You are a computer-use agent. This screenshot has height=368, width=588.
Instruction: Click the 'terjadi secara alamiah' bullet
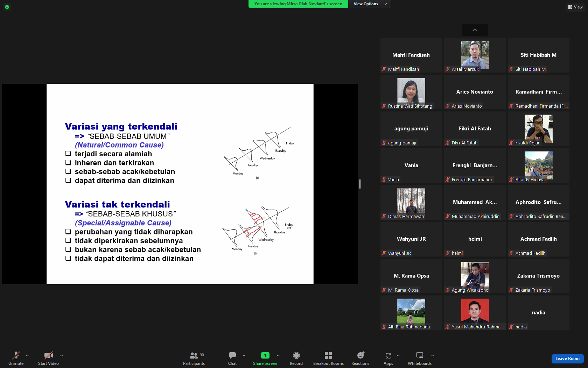(x=113, y=154)
